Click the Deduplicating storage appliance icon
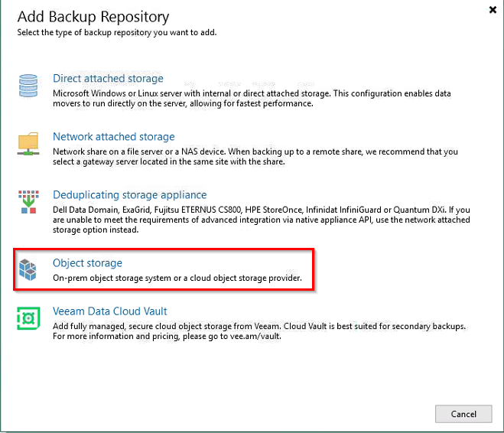Viewport: 504px width, 433px height. tap(28, 202)
